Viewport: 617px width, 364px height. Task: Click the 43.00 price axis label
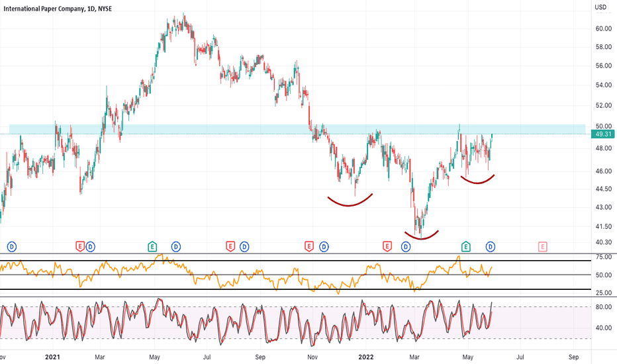(x=604, y=207)
